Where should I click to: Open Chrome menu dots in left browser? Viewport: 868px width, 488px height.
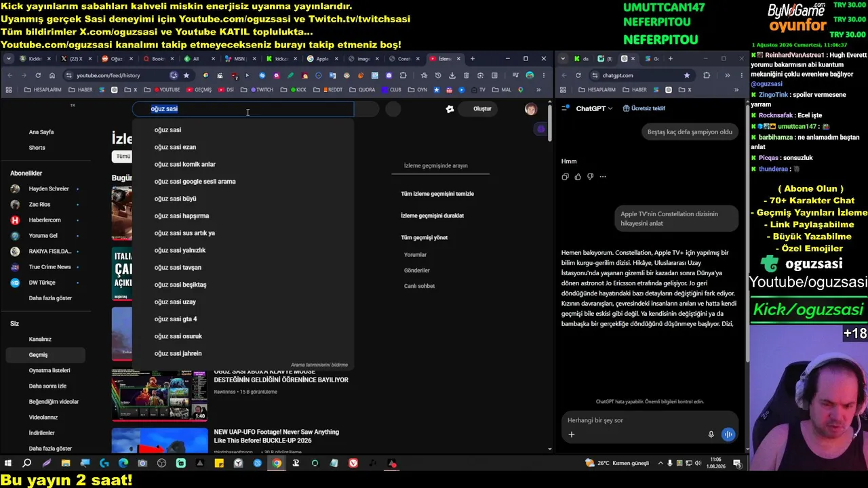543,75
